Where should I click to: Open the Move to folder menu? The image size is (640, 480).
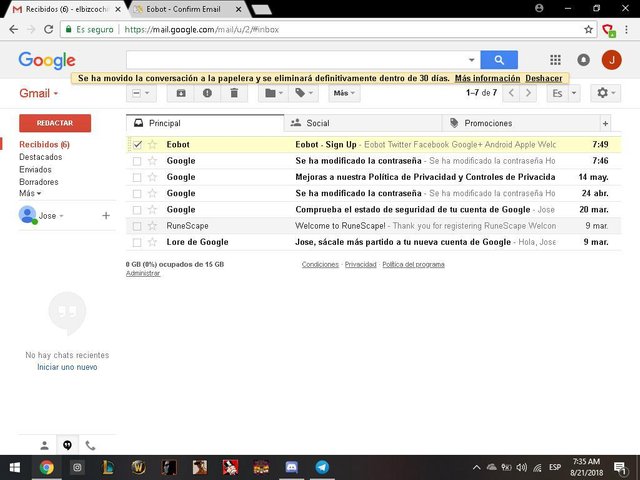point(273,93)
